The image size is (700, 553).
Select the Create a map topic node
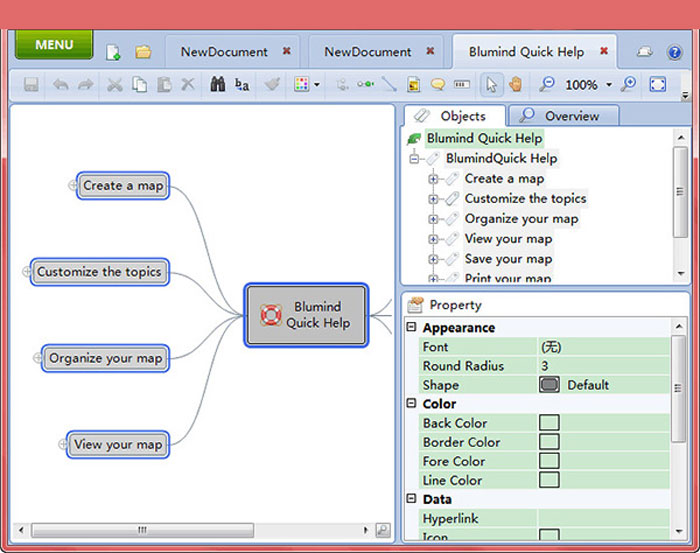point(123,186)
